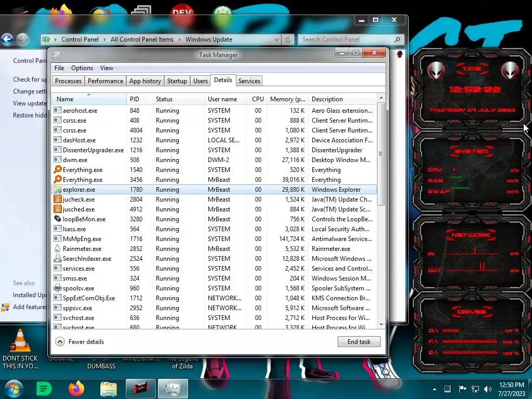This screenshot has height=399, width=532.
Task: Click the Task Manager title bar icon
Action: pos(56,55)
